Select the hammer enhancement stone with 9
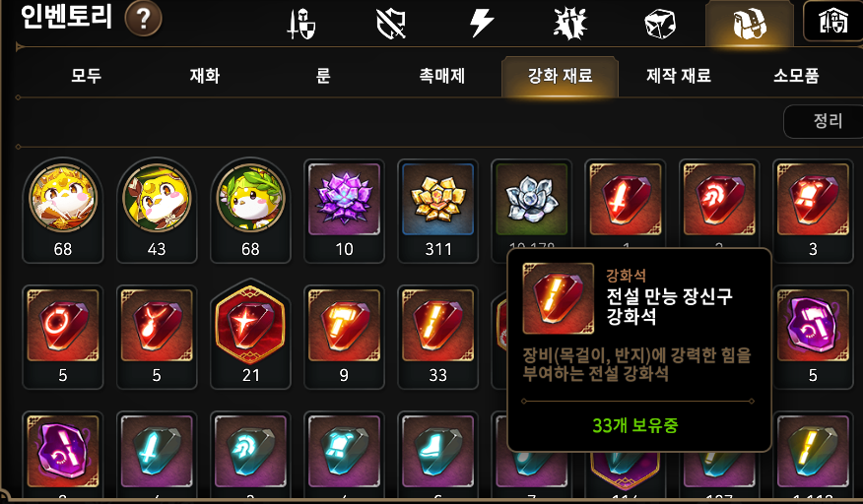Screen dimensions: 863x504 [344, 337]
